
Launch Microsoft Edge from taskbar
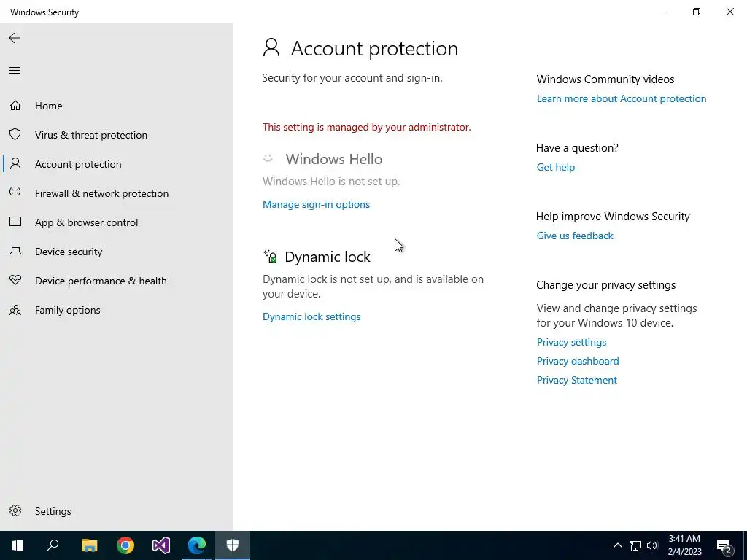[x=197, y=545]
